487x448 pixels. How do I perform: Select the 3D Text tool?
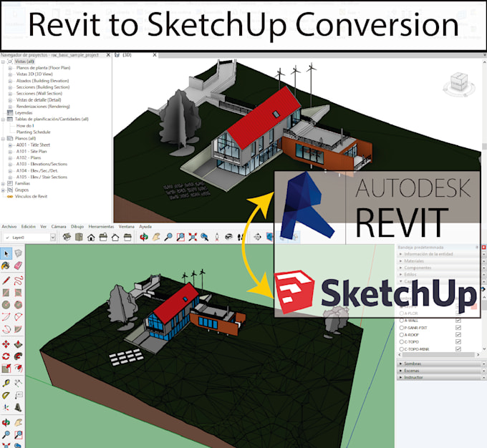tap(19, 407)
